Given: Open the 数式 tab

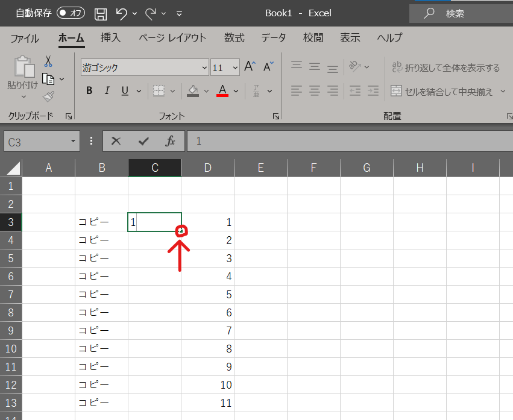Looking at the screenshot, I should tap(234, 37).
